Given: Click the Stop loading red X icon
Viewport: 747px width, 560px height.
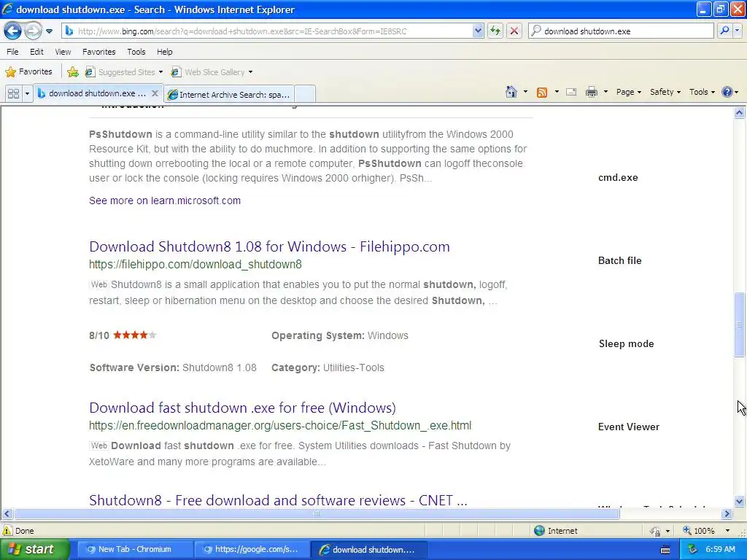Looking at the screenshot, I should (x=514, y=31).
